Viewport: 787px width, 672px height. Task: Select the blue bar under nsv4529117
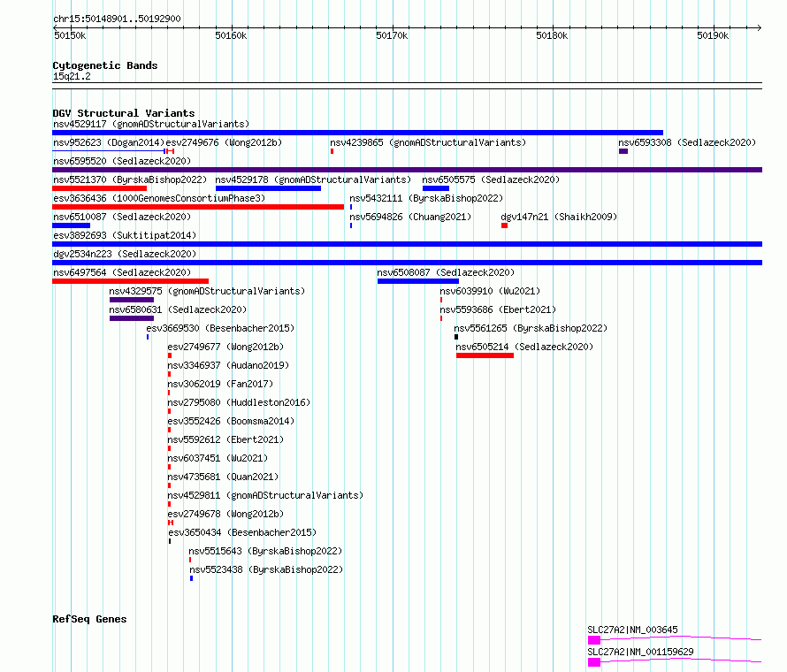pyautogui.click(x=357, y=133)
